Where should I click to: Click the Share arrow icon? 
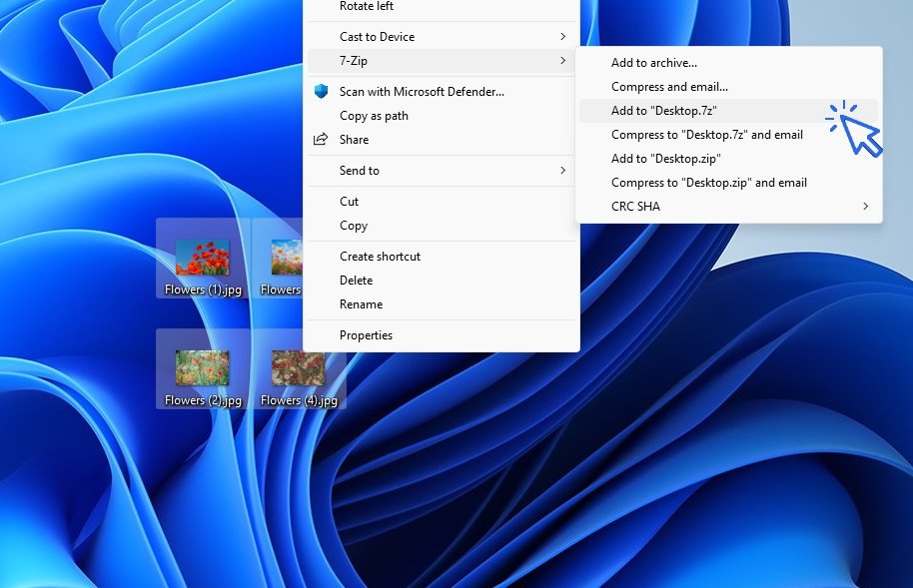pos(321,140)
